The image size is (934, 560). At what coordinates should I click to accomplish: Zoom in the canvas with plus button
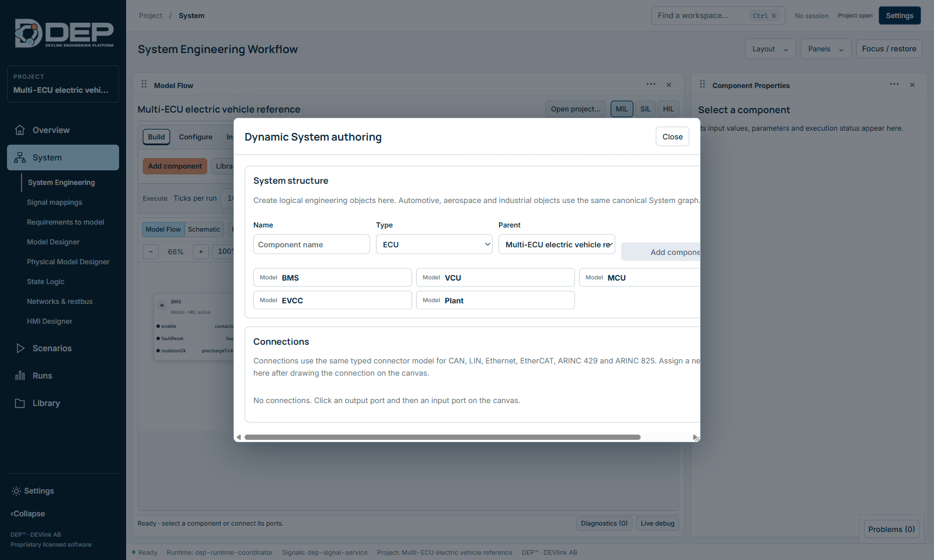tap(201, 252)
